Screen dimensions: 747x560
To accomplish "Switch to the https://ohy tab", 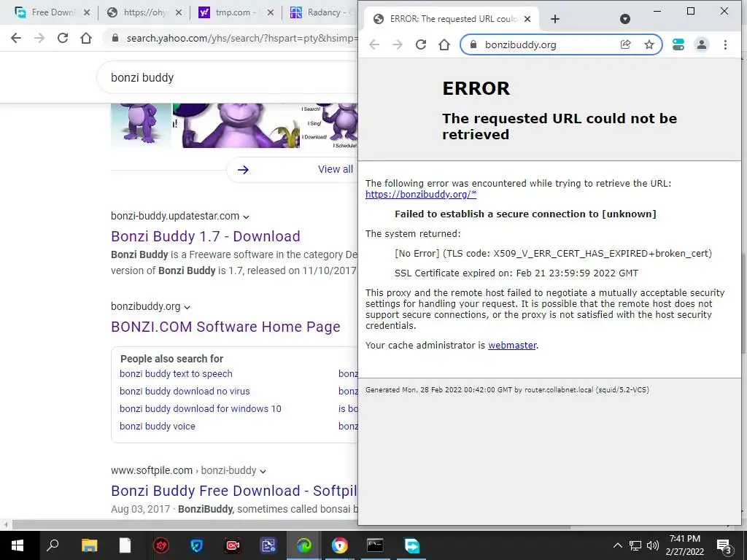I will click(144, 12).
